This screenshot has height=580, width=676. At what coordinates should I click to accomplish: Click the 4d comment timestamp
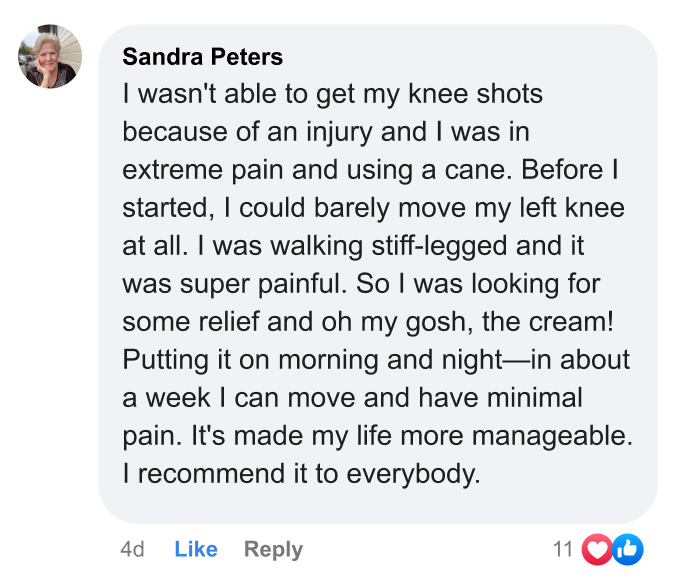click(132, 549)
